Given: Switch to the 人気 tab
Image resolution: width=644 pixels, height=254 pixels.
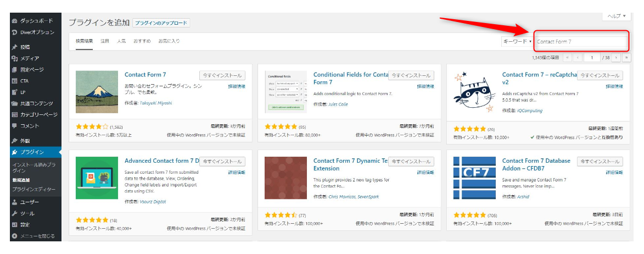Looking at the screenshot, I should tap(121, 41).
